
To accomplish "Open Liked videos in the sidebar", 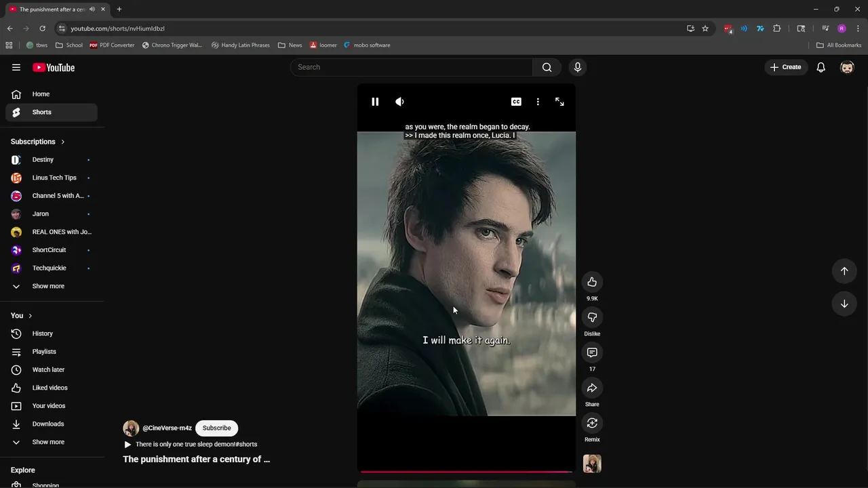I will pyautogui.click(x=52, y=388).
